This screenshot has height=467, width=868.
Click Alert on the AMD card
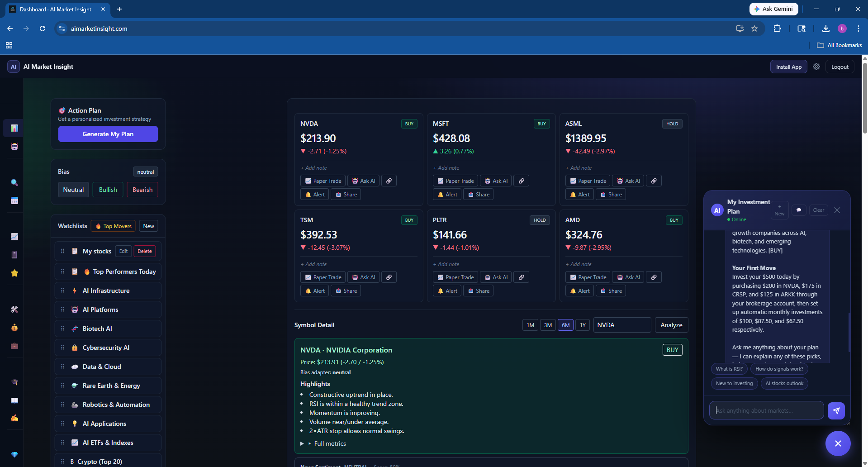[x=579, y=291]
